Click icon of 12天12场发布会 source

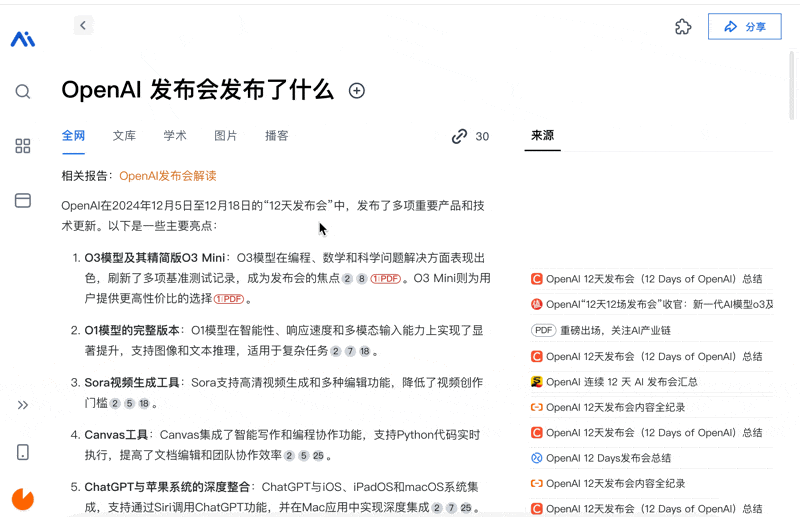(x=536, y=305)
